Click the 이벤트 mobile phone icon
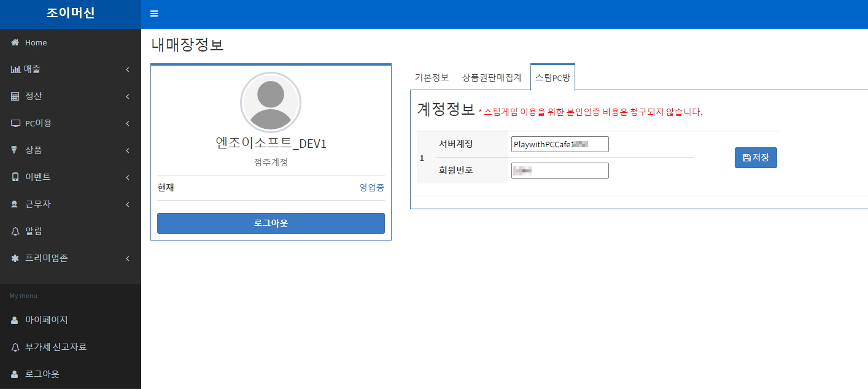This screenshot has width=868, height=389. point(15,177)
